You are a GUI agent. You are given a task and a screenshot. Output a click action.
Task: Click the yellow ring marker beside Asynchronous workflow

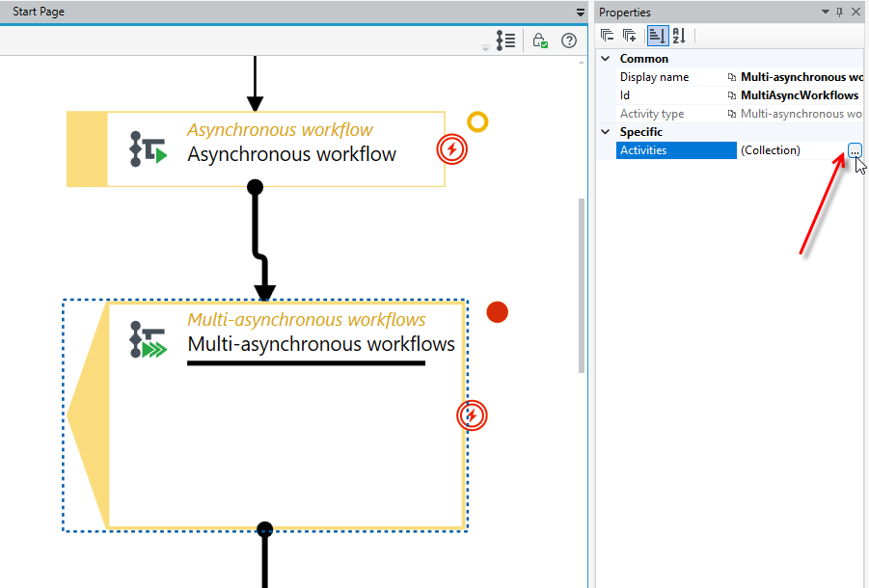click(477, 121)
